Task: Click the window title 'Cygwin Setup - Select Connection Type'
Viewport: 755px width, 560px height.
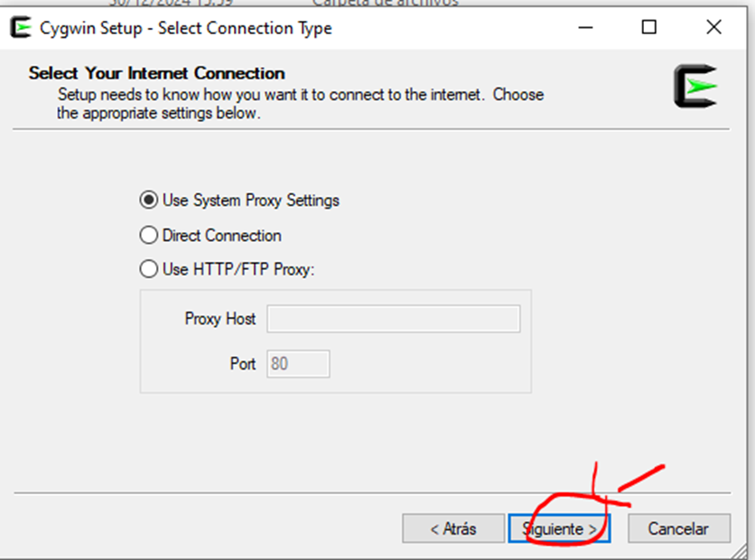Action: click(185, 28)
